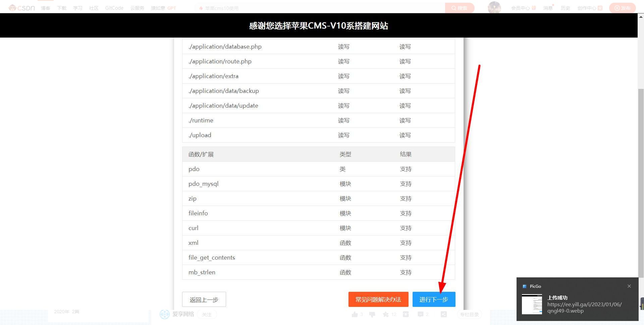Open the 下载 nav item

tap(62, 8)
